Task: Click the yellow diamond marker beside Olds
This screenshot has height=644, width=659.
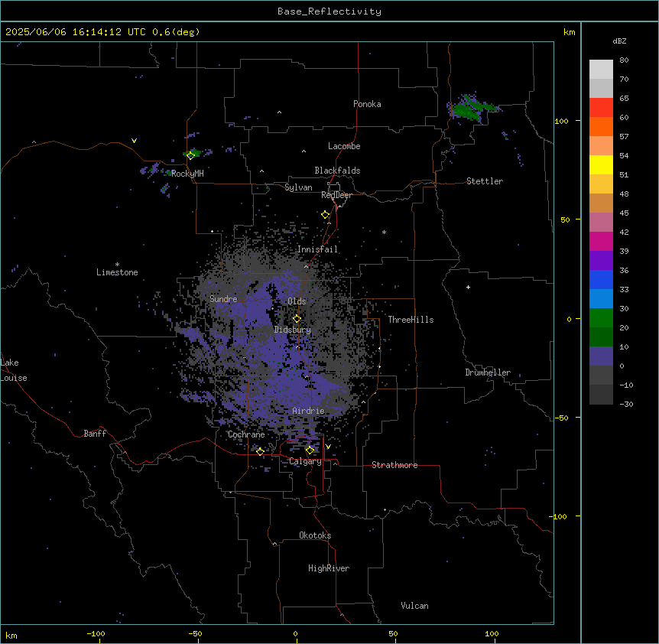Action: pos(297,319)
